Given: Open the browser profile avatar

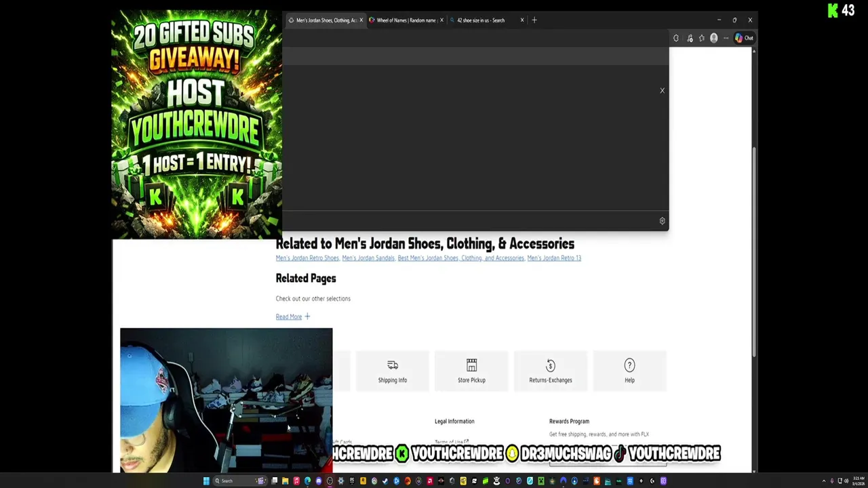Looking at the screenshot, I should coord(713,38).
